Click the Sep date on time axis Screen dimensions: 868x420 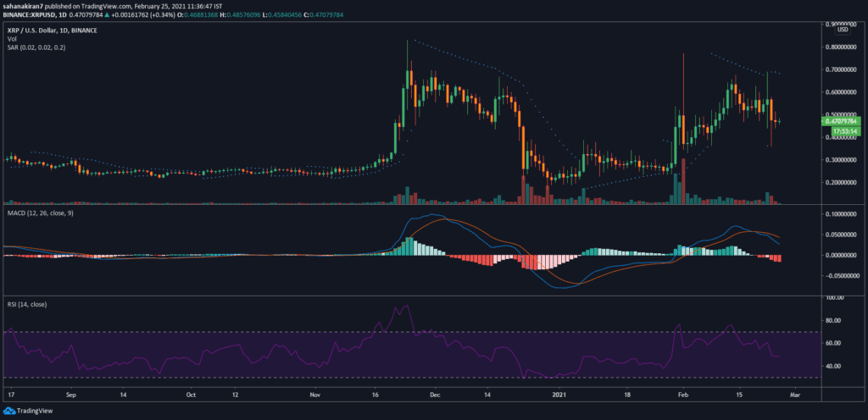pos(70,395)
